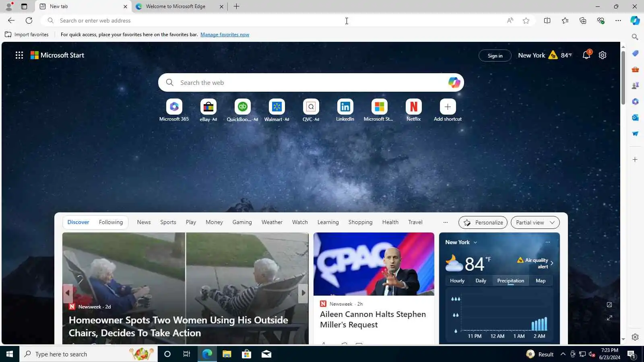
Task: Add this page to favorites with the star
Action: click(x=526, y=21)
